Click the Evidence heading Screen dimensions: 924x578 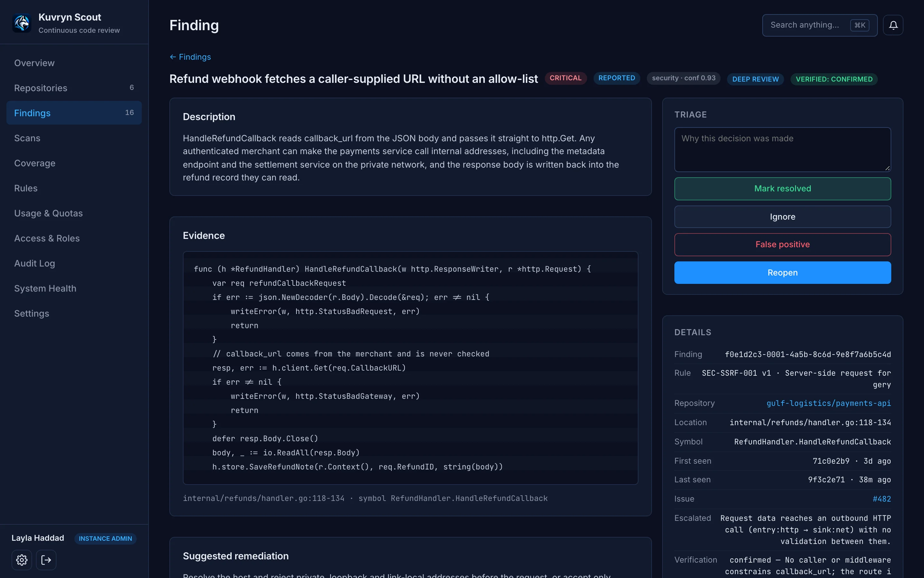point(203,235)
